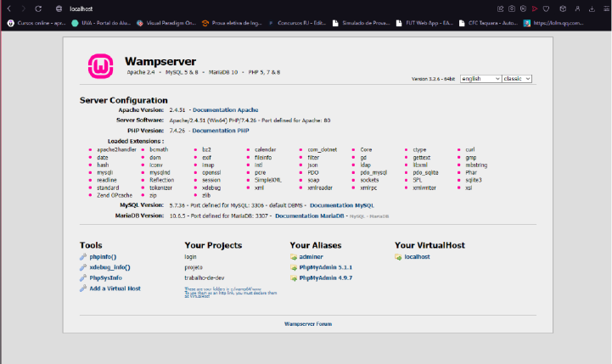612x364 pixels.
Task: Open the FUT Web App bookmark
Action: 424,23
